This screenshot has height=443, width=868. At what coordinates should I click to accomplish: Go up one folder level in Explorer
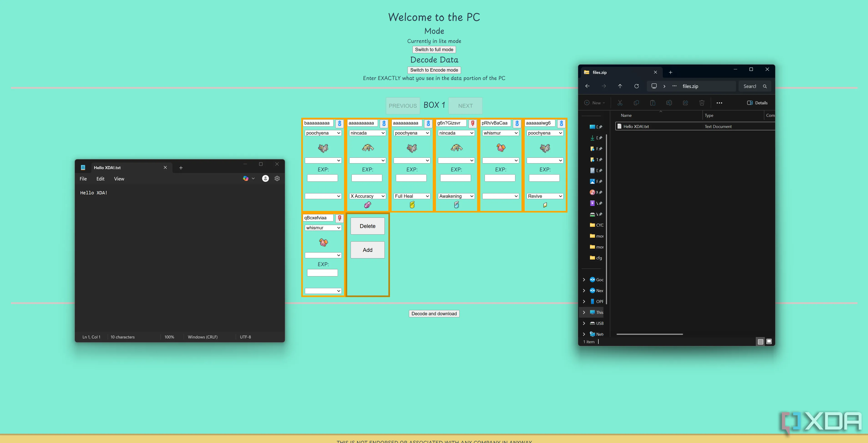click(620, 86)
